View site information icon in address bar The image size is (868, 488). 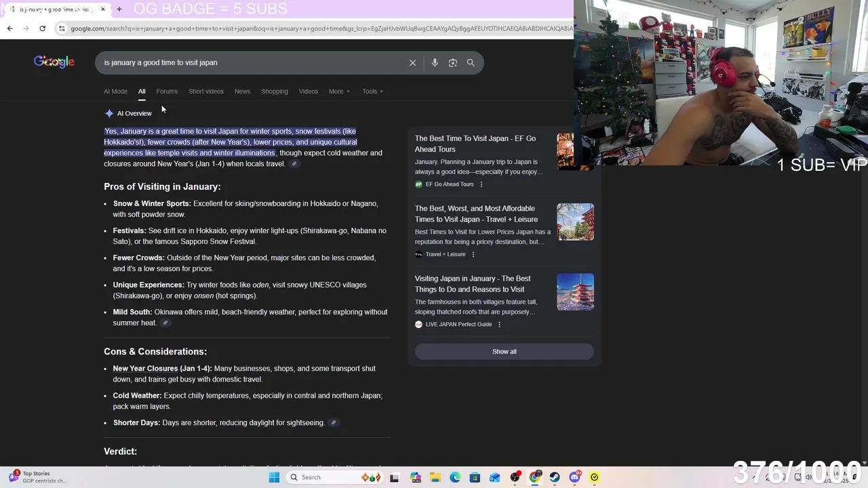[62, 28]
